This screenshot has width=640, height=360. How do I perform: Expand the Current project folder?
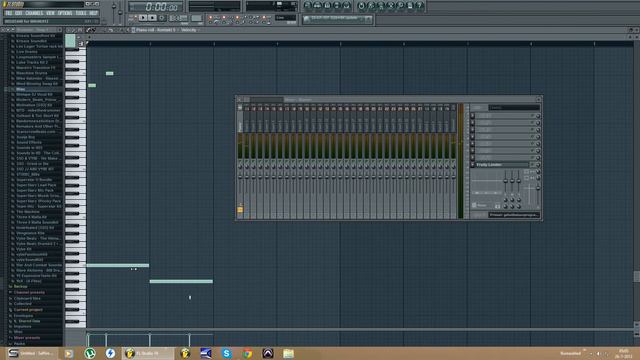[28, 310]
